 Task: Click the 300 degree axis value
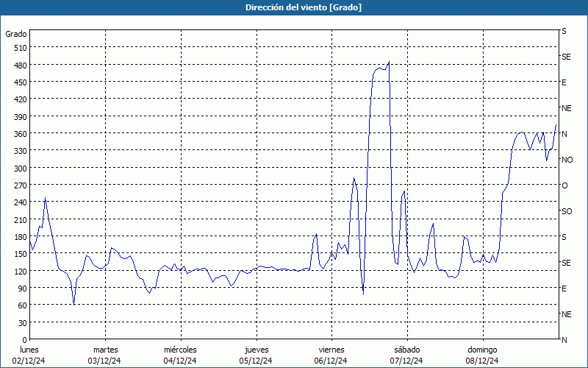[21, 169]
